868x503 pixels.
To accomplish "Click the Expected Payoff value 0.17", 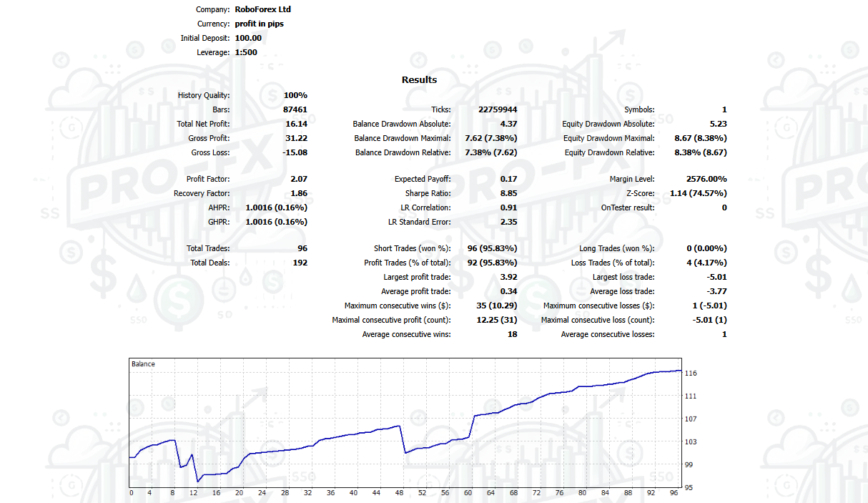I will click(x=508, y=179).
